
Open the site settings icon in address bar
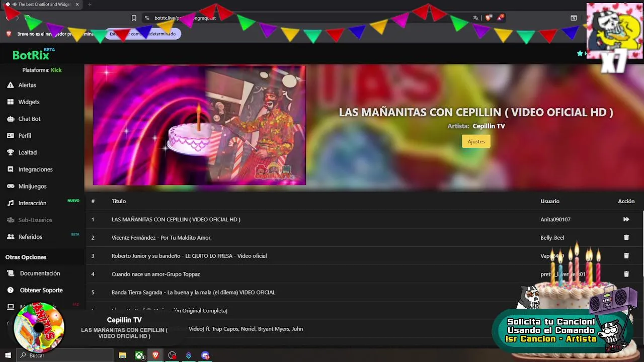pos(147,18)
